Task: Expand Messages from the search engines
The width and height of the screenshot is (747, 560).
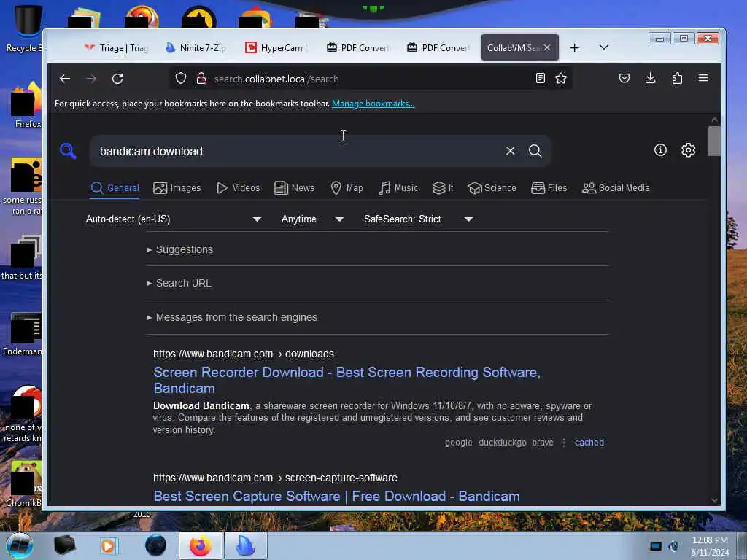Action: (x=232, y=317)
